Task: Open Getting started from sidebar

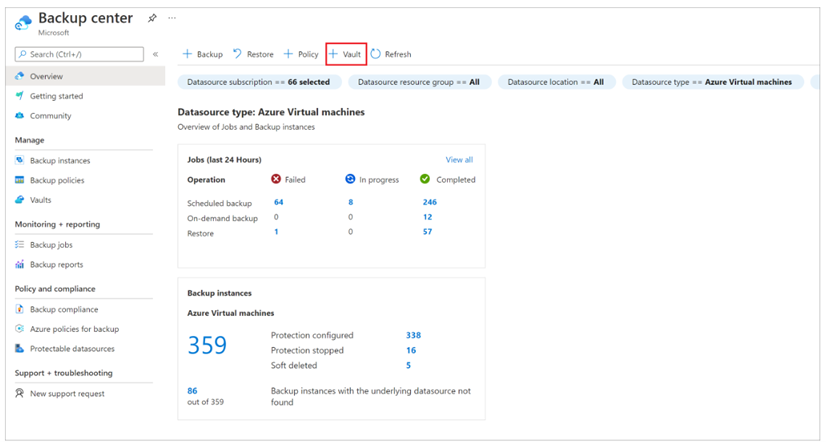Action: pos(56,96)
